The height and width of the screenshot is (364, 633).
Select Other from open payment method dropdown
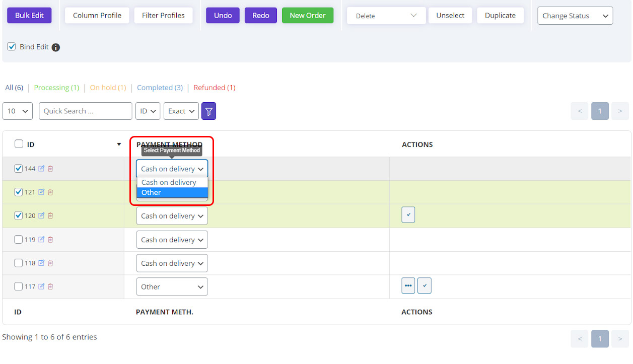(x=151, y=192)
